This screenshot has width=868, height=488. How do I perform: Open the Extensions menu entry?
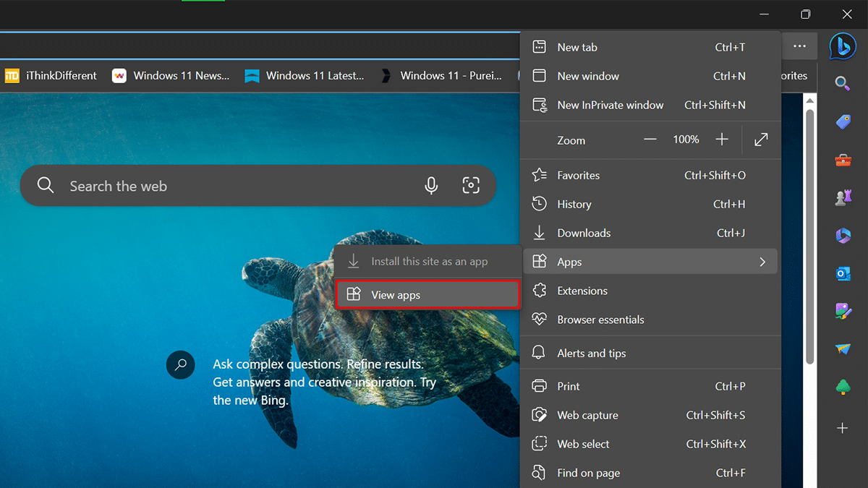[x=582, y=291]
